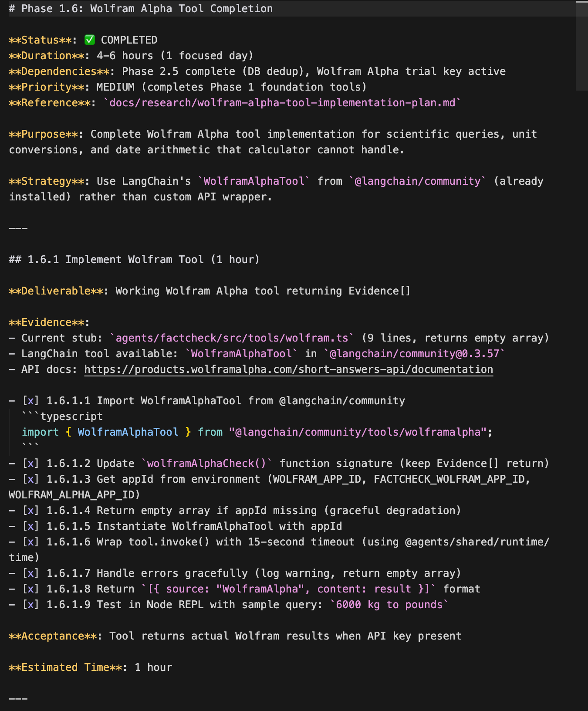Image resolution: width=588 pixels, height=711 pixels.
Task: Click 'WolframAlphaTool' in the Strategy line
Action: [254, 181]
